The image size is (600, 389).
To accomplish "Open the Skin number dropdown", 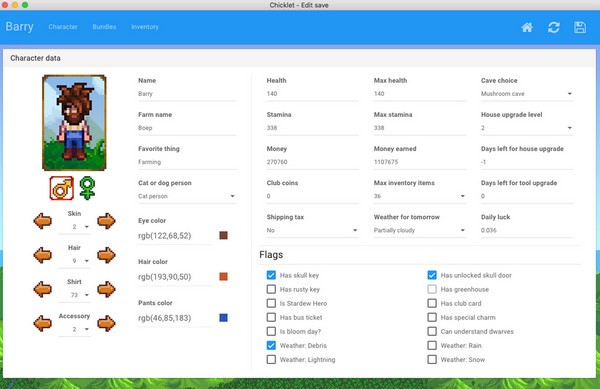I will (x=74, y=227).
